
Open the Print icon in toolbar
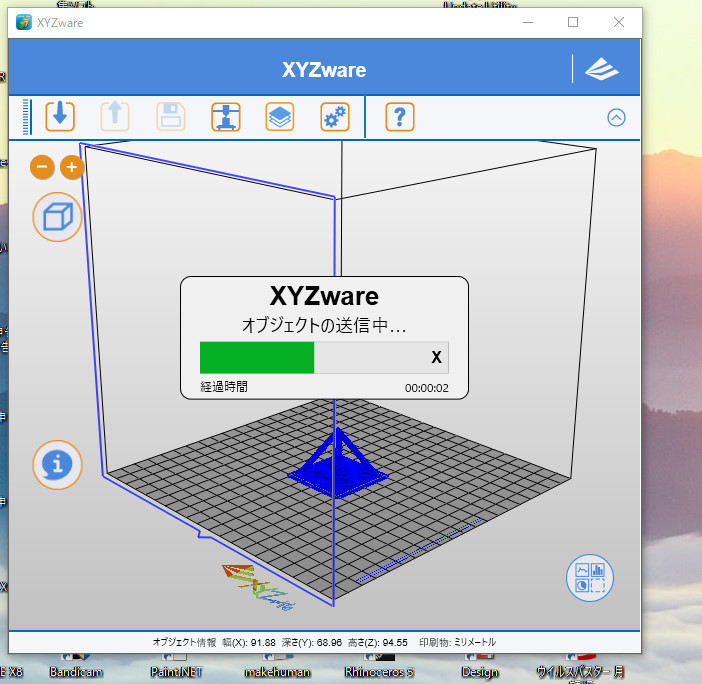(226, 116)
